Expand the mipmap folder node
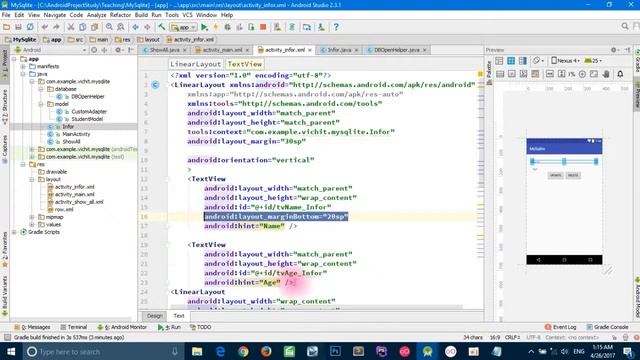The height and width of the screenshot is (360, 640). click(x=32, y=217)
